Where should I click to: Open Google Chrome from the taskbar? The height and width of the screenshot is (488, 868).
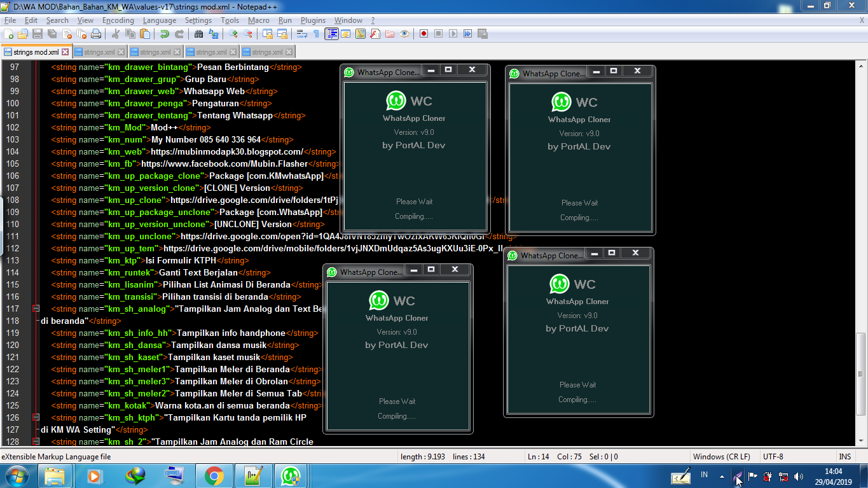[214, 476]
